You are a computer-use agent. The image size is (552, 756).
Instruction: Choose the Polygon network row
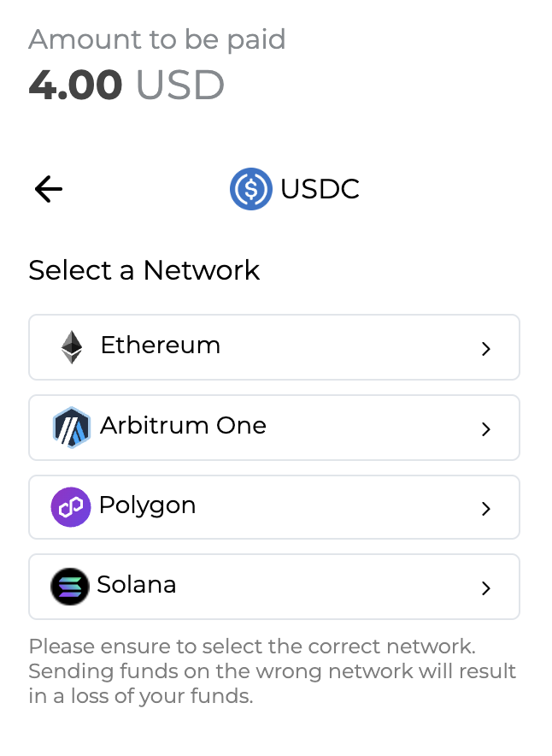tap(273, 507)
